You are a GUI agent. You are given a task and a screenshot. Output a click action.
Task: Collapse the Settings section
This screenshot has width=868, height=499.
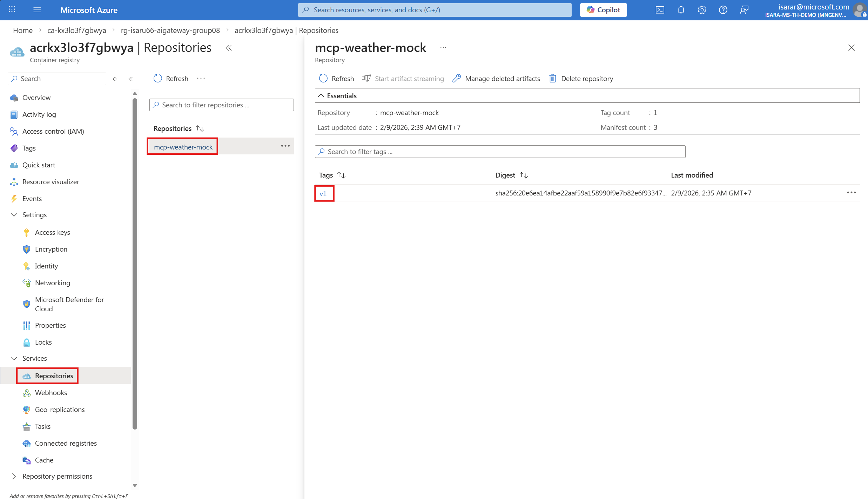[x=34, y=215]
